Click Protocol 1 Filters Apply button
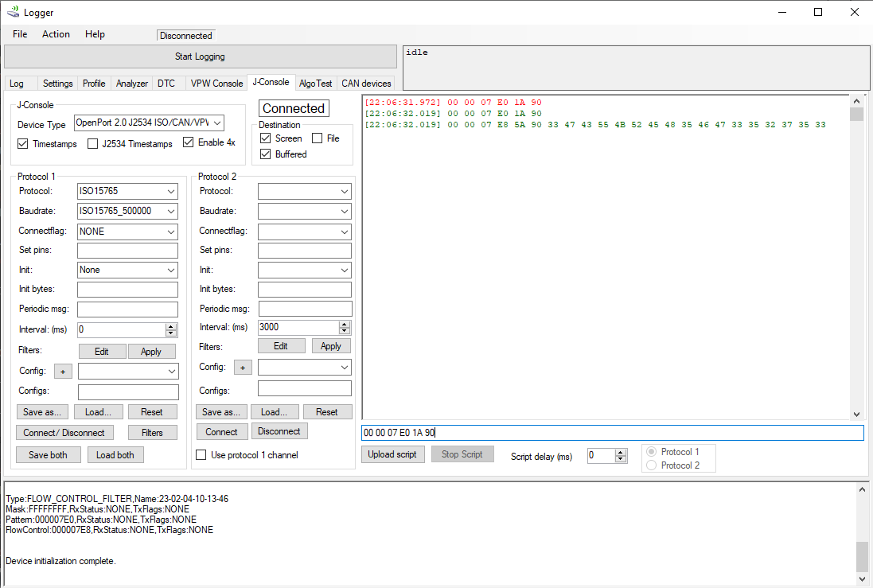 coord(151,352)
